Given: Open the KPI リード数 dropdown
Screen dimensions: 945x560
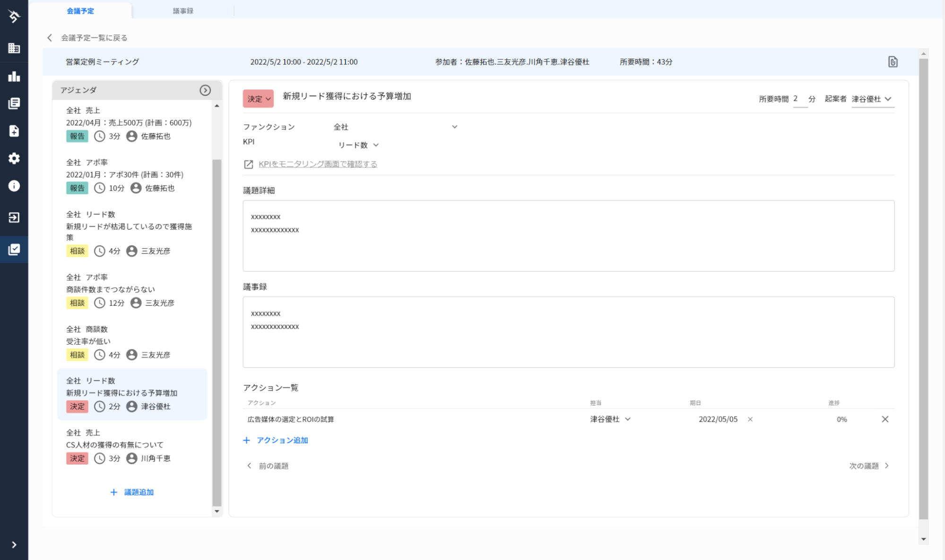Looking at the screenshot, I should (x=357, y=145).
